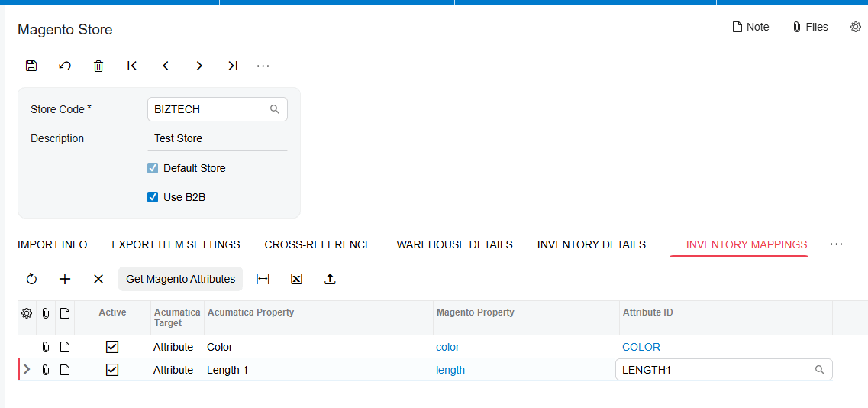Open the form toolbar more-actions ellipsis
This screenshot has height=408, width=868.
[x=263, y=66]
